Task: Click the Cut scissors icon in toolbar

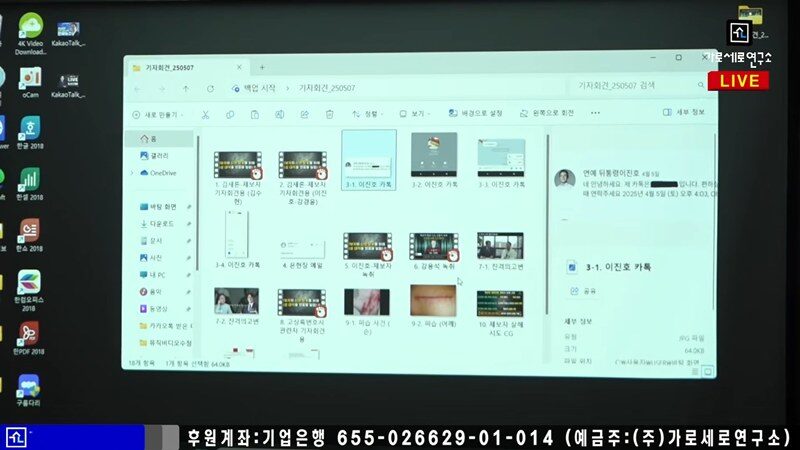Action: tap(204, 115)
